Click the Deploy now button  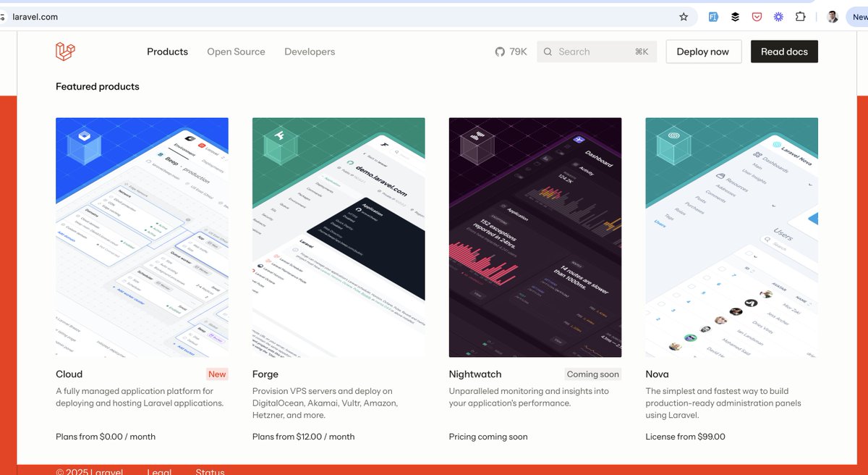click(x=703, y=51)
